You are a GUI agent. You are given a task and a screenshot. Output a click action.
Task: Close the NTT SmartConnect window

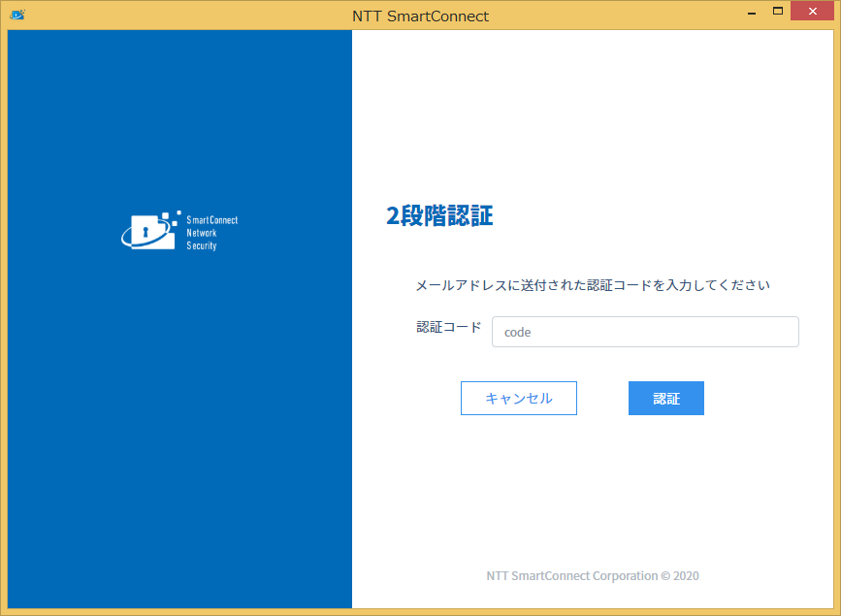point(812,12)
